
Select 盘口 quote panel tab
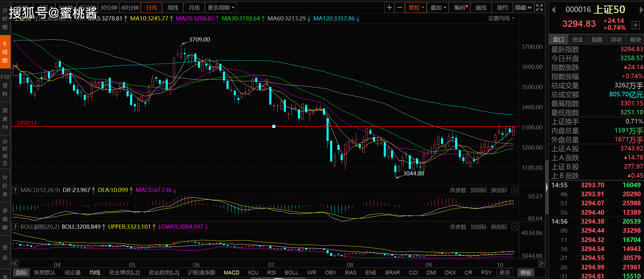[x=558, y=39]
